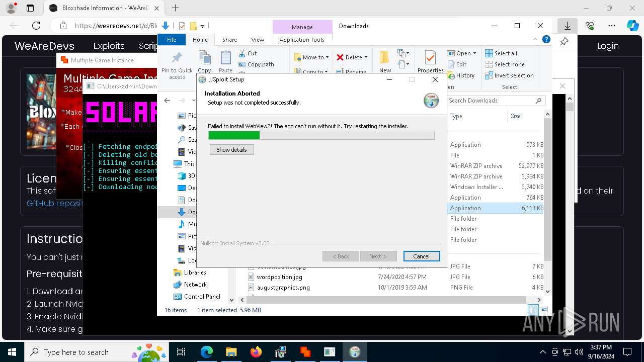Click Show details in the JJSploit Setup dialog

tap(231, 150)
